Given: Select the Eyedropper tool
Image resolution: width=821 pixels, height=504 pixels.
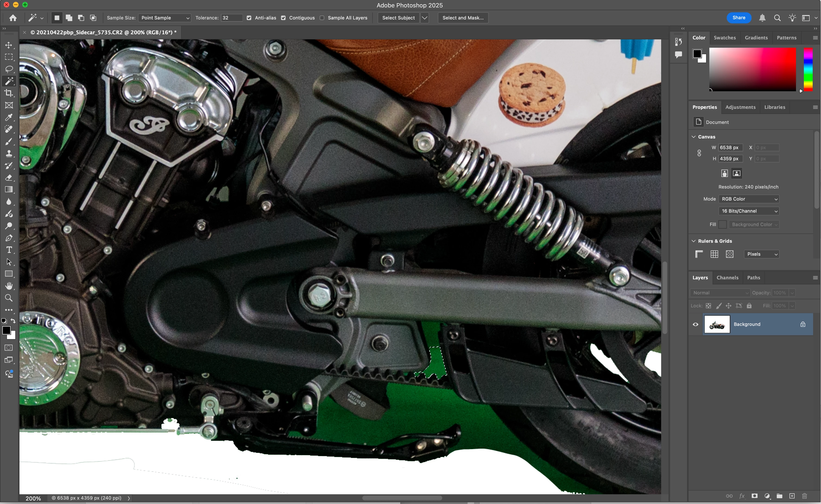Looking at the screenshot, I should pos(9,117).
